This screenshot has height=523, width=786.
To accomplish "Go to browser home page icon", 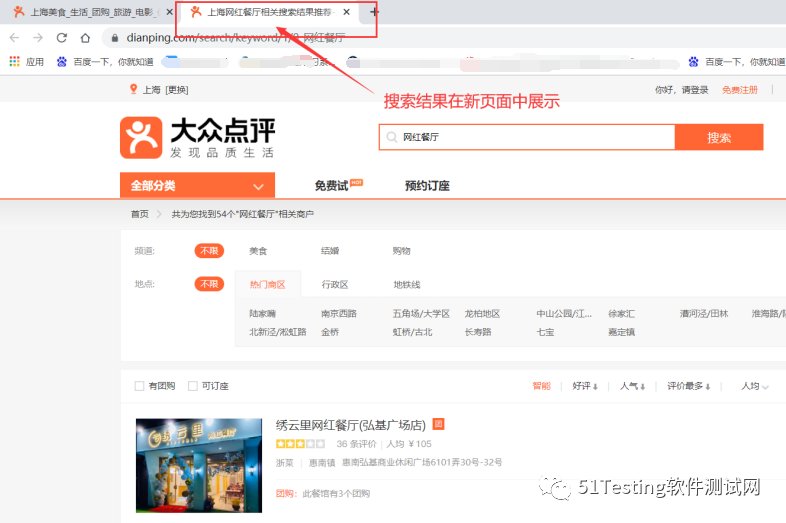I will (x=85, y=38).
